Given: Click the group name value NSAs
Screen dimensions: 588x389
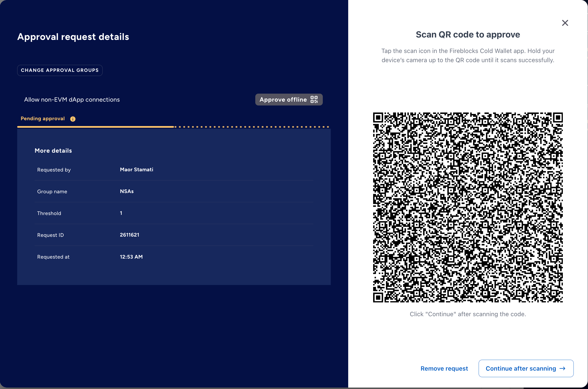Looking at the screenshot, I should click(127, 191).
